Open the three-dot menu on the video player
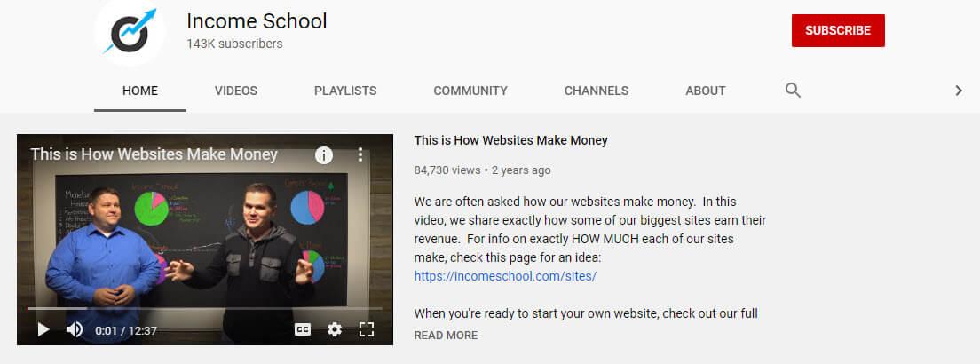Screen dimensions: 980x364 (x=360, y=155)
